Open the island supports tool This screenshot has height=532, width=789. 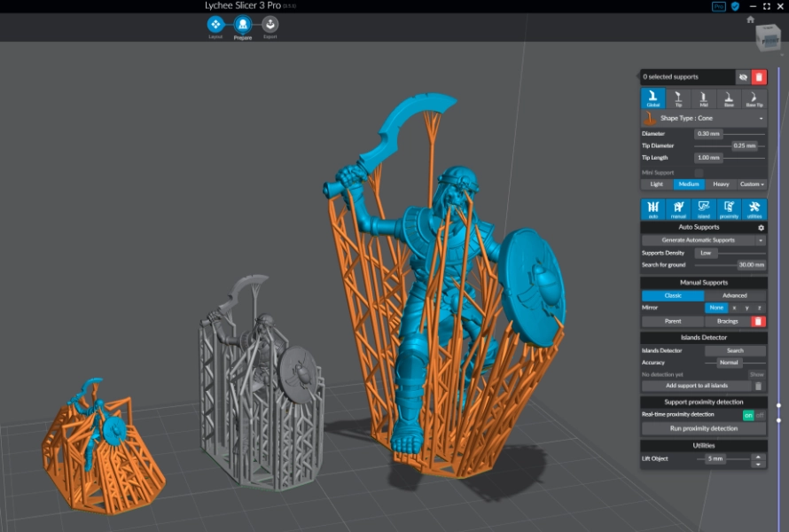(x=704, y=209)
